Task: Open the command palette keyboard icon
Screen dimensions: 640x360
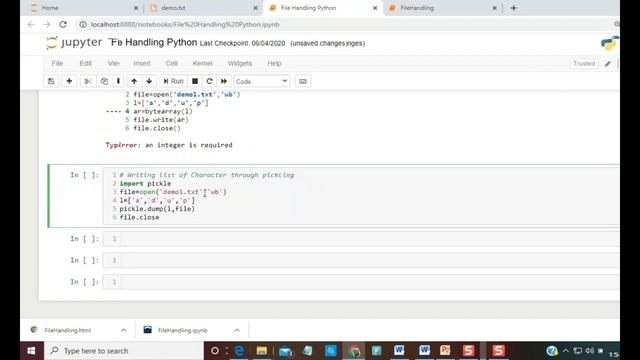Action: pos(302,81)
